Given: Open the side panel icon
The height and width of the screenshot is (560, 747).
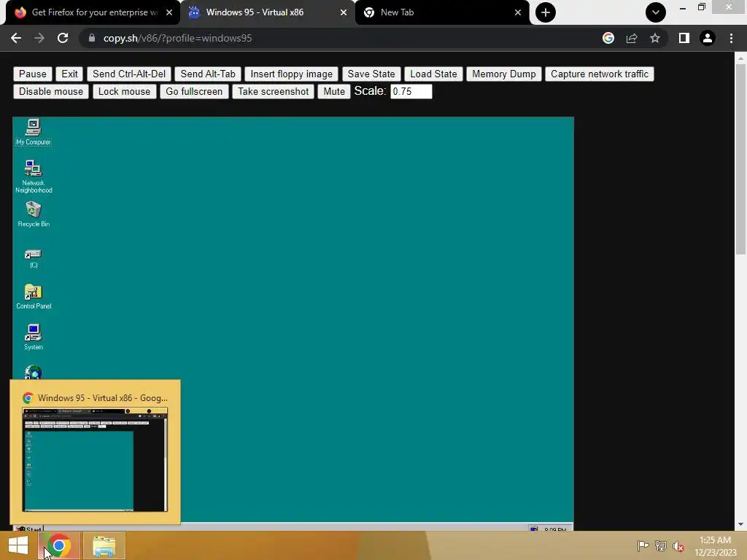Looking at the screenshot, I should tap(684, 38).
